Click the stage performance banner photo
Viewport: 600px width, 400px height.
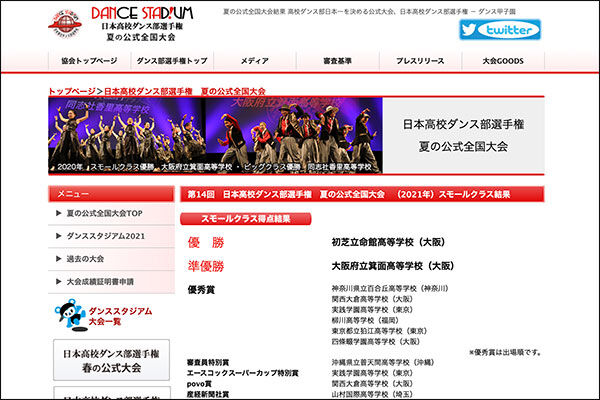(215, 135)
